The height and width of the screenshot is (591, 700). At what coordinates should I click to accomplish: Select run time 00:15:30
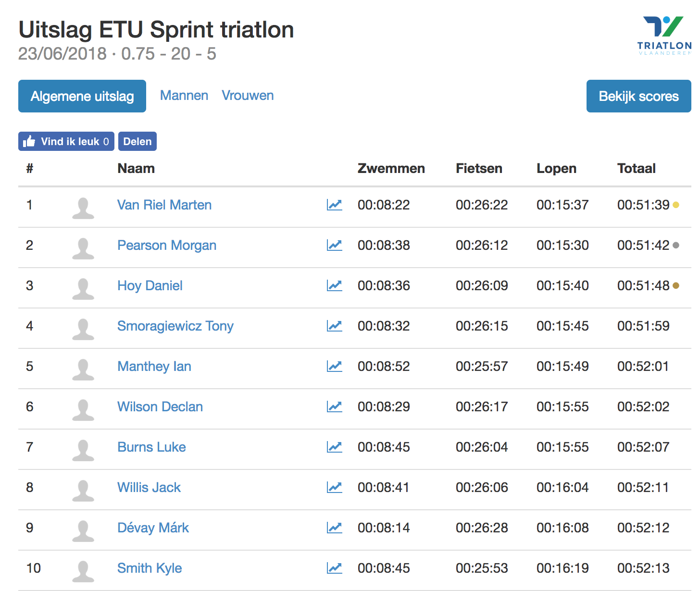562,246
